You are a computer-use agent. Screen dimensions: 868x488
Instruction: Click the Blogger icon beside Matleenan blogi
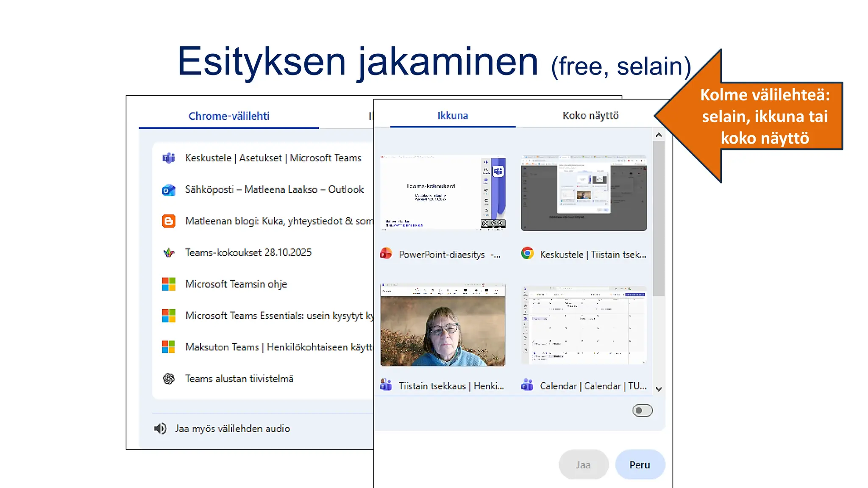point(169,221)
